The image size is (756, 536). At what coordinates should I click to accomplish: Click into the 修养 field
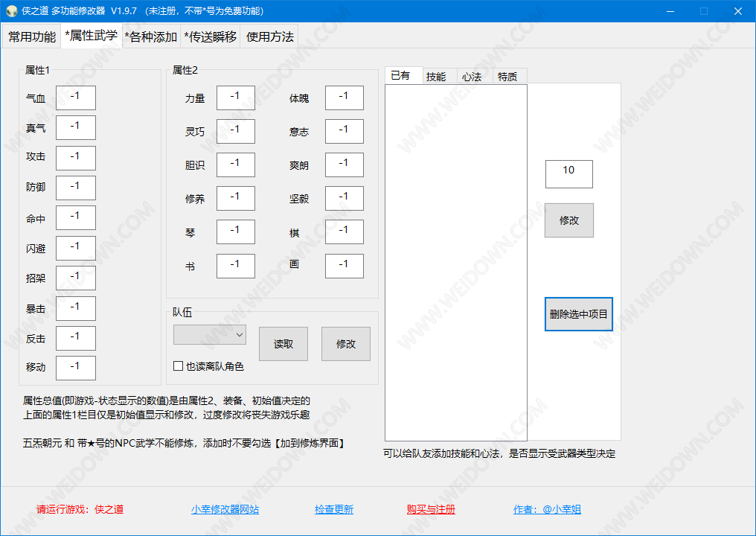pyautogui.click(x=236, y=198)
